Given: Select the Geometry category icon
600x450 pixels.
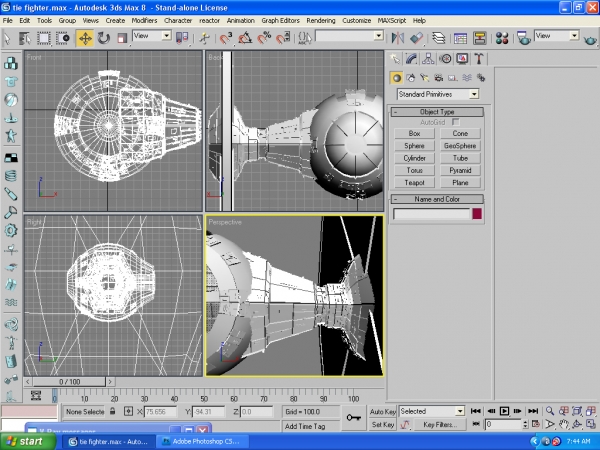Looking at the screenshot, I should (396, 78).
